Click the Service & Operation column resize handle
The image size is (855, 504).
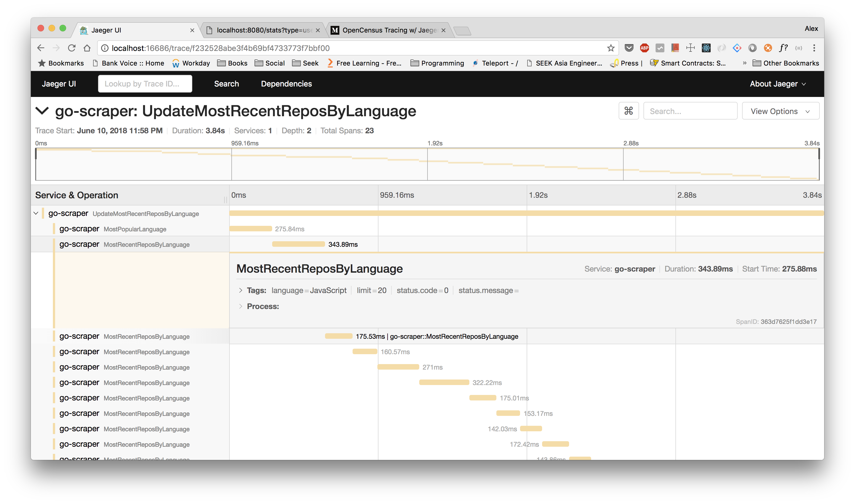coord(226,200)
